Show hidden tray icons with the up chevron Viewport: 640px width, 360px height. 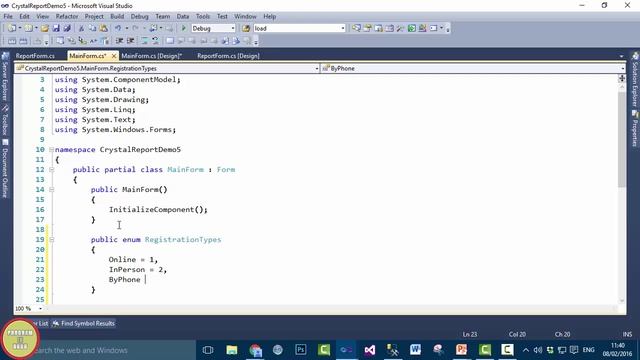[x=526, y=350]
